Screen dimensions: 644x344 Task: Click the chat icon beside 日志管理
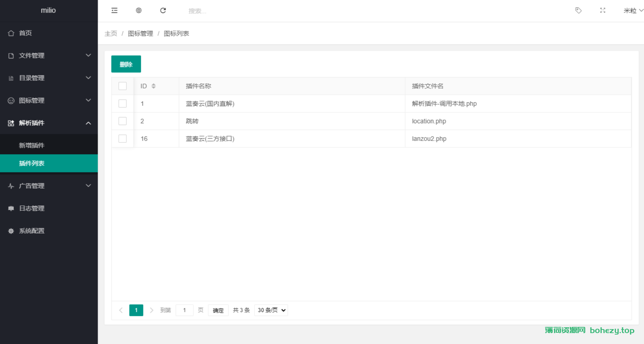11,208
